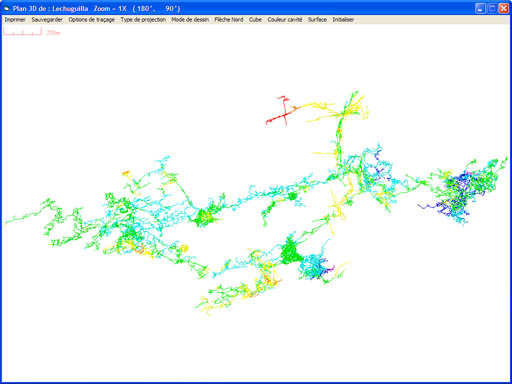512x384 pixels.
Task: Open the Imprimer menu
Action: (15, 20)
